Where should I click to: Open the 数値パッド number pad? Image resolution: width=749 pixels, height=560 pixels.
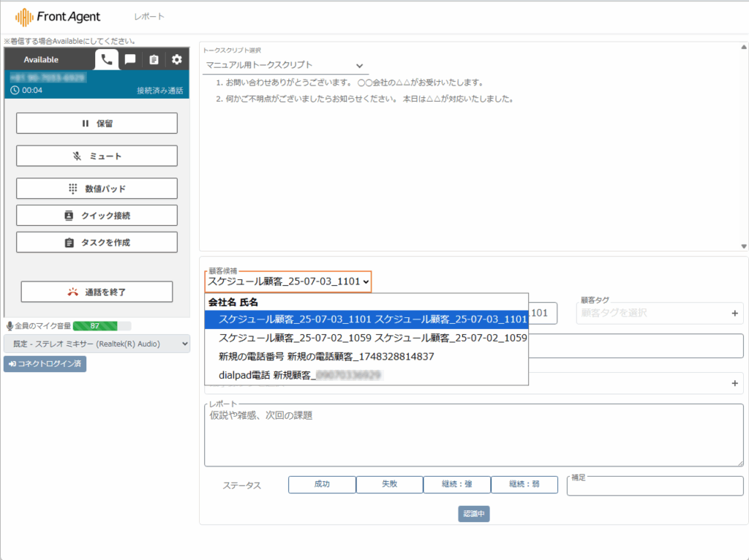click(97, 189)
